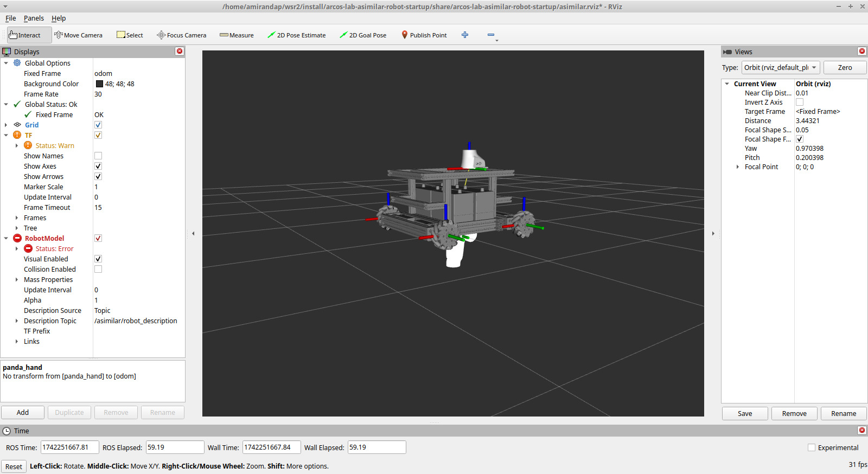This screenshot has width=868, height=474.
Task: Choose the Focus Camera tool
Action: [x=182, y=35]
